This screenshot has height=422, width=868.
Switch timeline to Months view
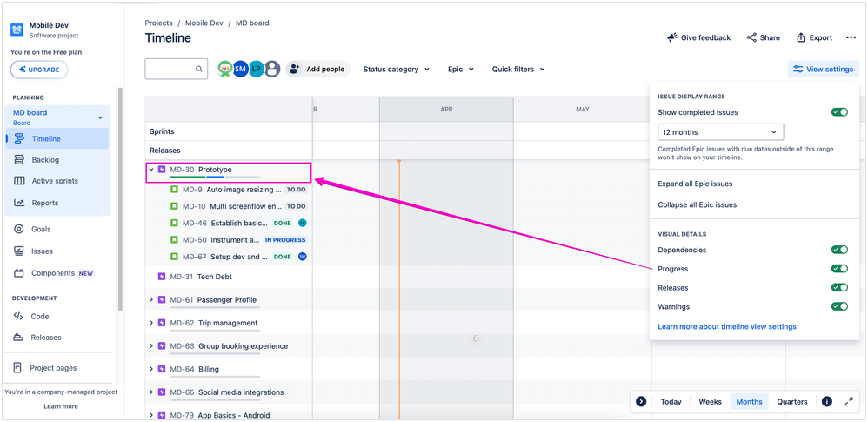749,401
